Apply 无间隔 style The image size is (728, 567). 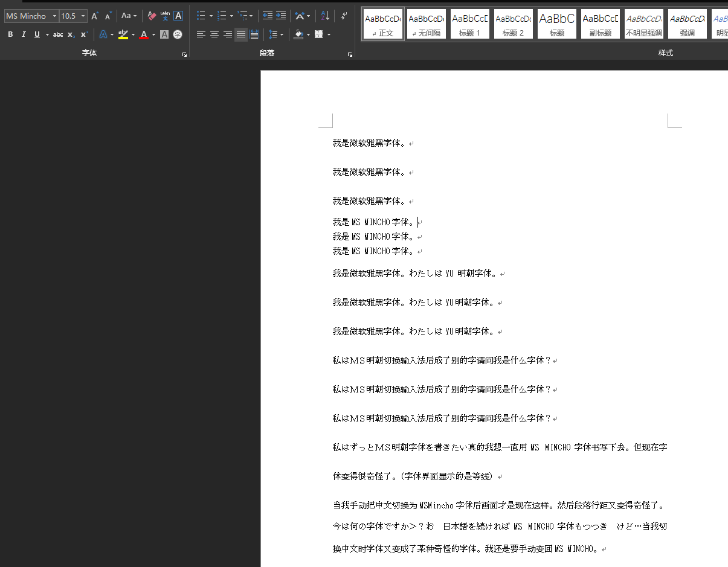pyautogui.click(x=427, y=24)
